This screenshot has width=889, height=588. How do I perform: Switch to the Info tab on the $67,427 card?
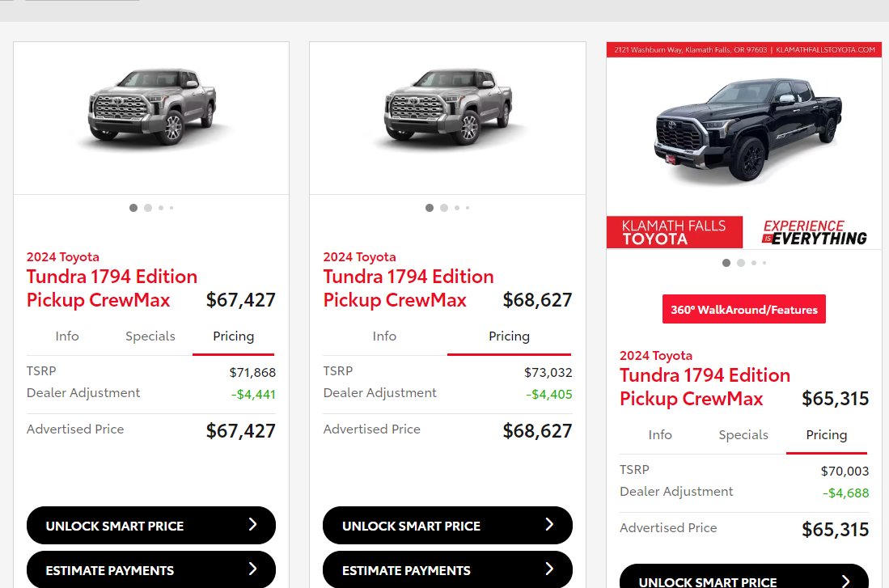tap(67, 336)
